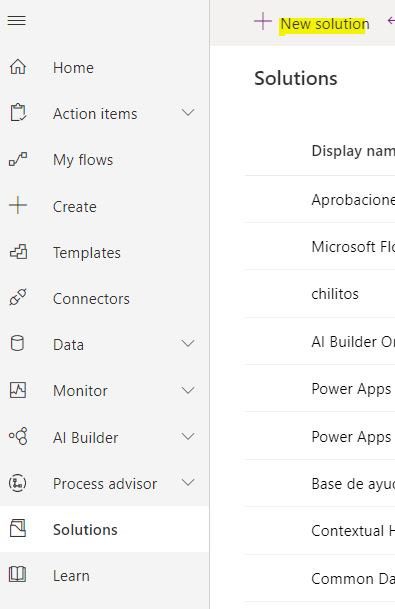Viewport: 395px width, 609px height.
Task: Expand the Process advisor chevron
Action: pos(188,483)
